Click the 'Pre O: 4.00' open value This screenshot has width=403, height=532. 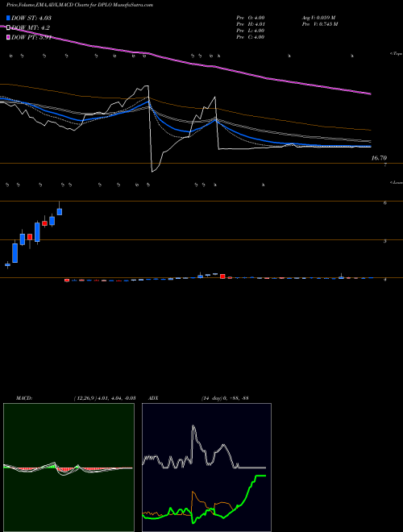pos(251,17)
